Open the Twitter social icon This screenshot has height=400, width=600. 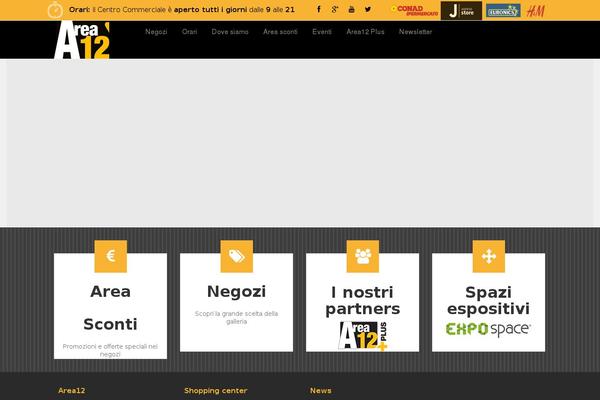pos(368,9)
